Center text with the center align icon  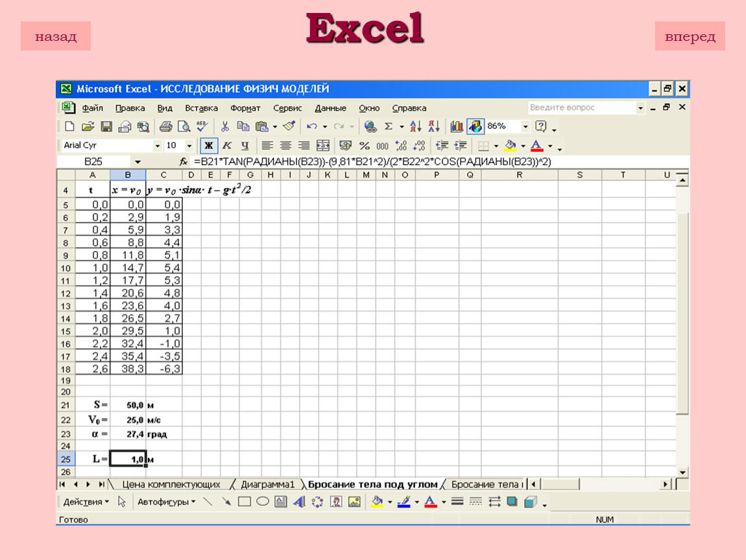[285, 145]
